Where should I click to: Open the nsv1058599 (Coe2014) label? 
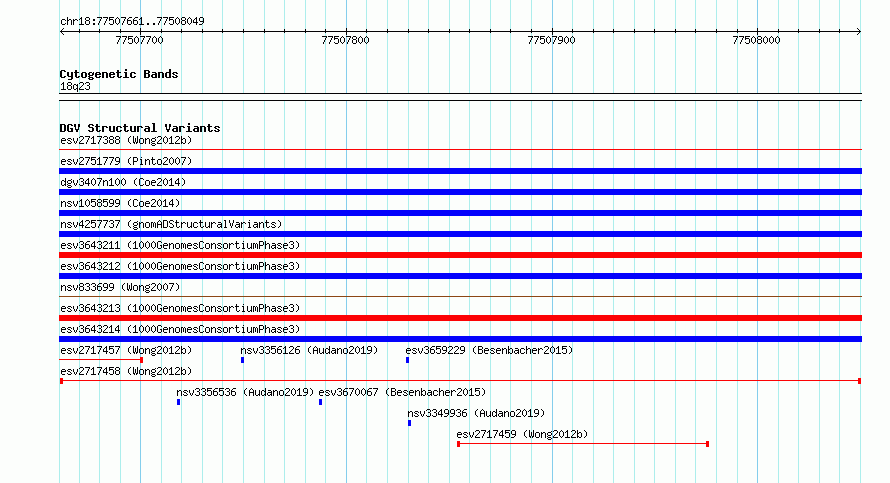120,203
